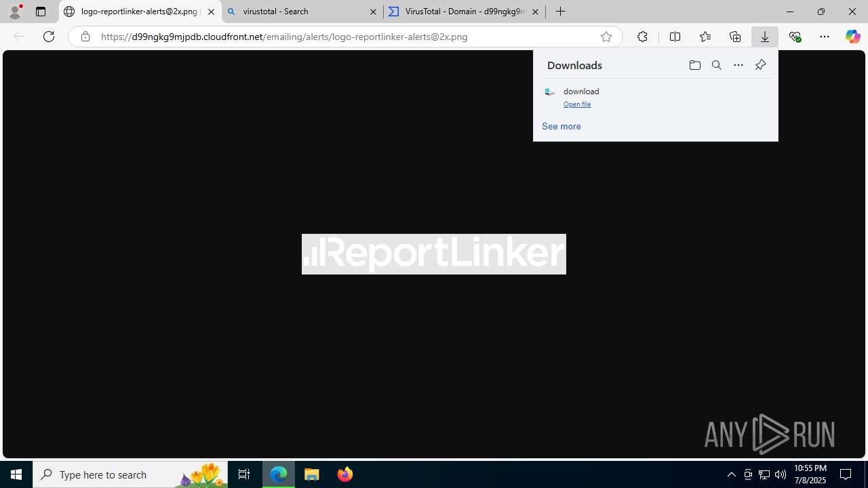
Task: Open the volume control tray icon
Action: point(781,474)
